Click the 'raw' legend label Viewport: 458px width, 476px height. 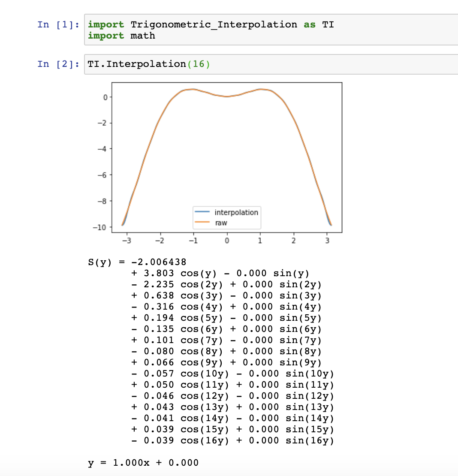tap(221, 223)
